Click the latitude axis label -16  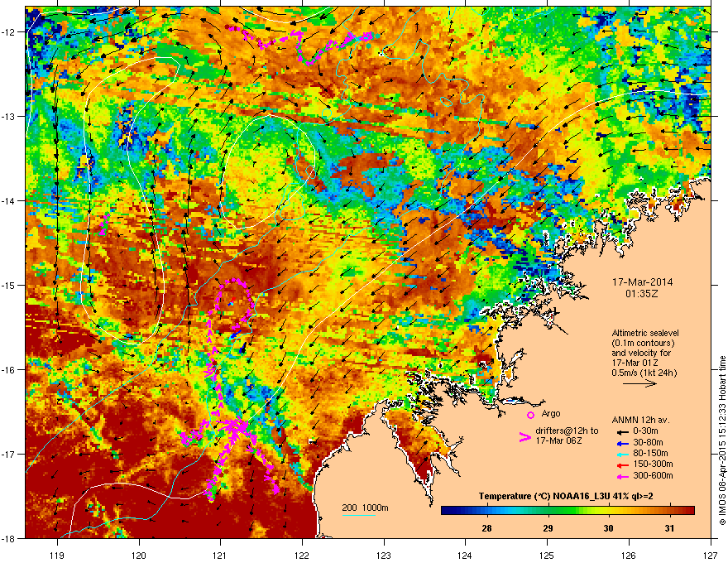(8, 370)
